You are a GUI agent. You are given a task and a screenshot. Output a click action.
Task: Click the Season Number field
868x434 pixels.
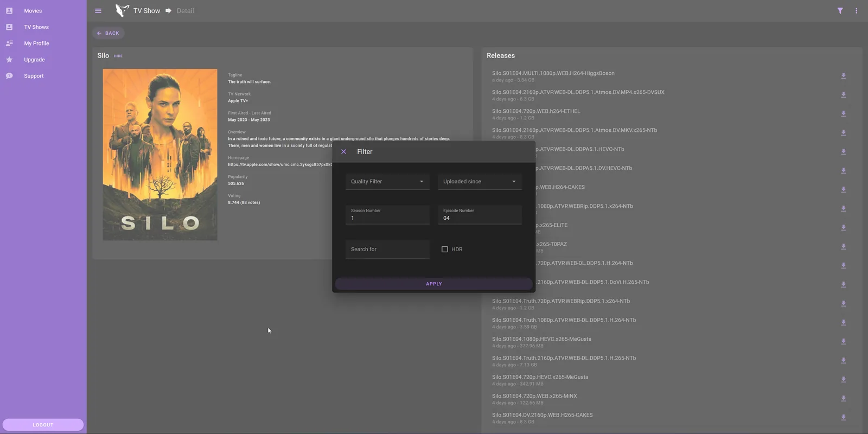pos(387,215)
